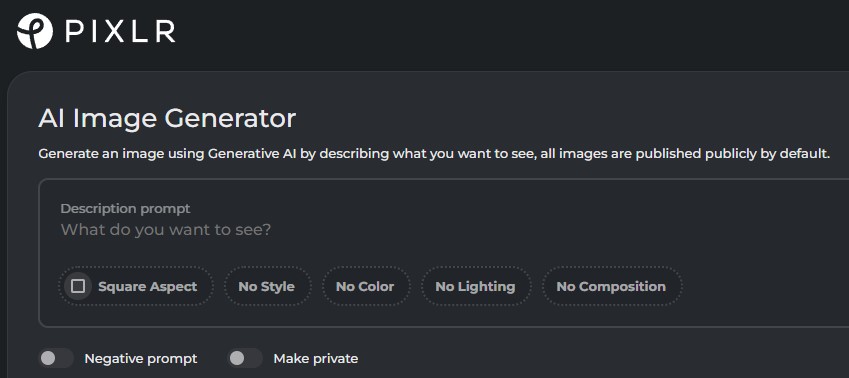Viewport: 849px width, 378px height.
Task: Click the square aspect ratio icon
Action: pyautogui.click(x=78, y=286)
